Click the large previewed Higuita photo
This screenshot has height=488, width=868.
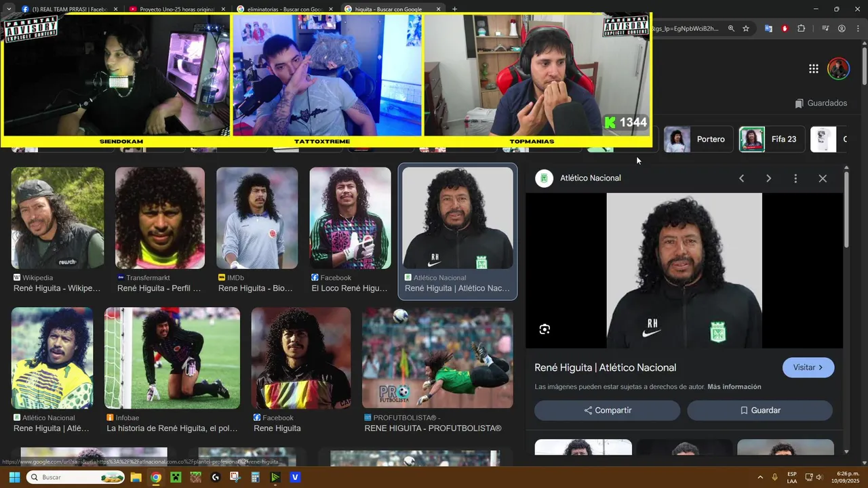click(x=684, y=270)
